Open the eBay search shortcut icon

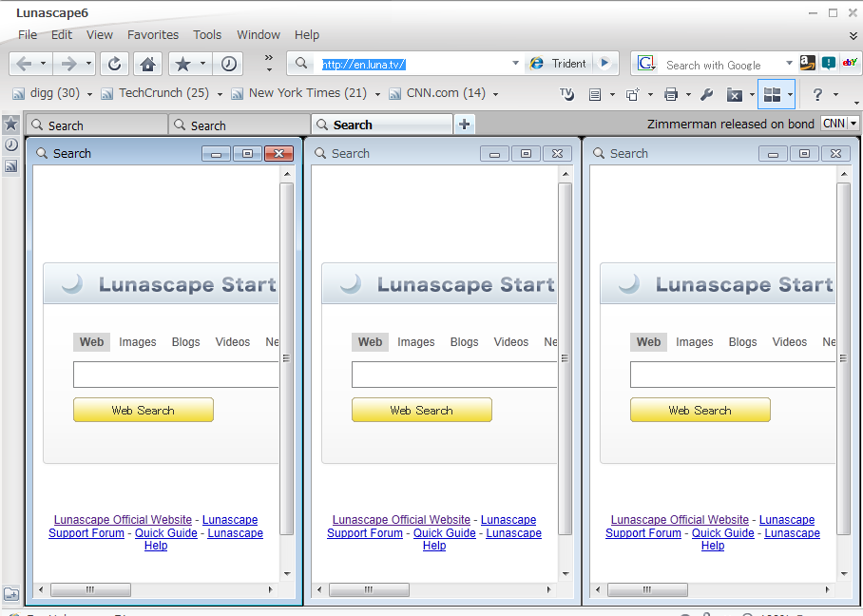coord(850,63)
